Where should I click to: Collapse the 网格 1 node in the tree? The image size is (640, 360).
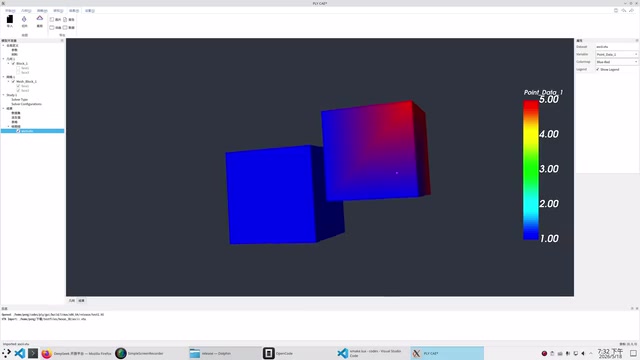click(x=4, y=77)
